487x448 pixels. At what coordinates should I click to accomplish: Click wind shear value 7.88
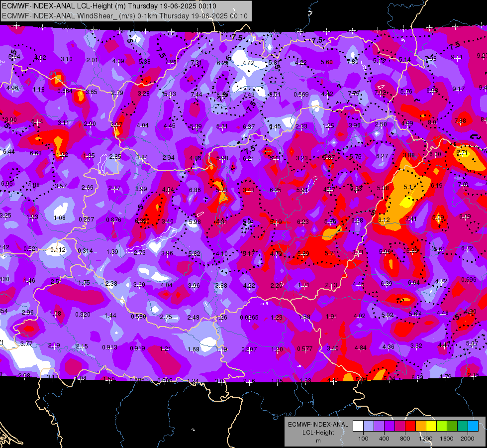click(460, 120)
